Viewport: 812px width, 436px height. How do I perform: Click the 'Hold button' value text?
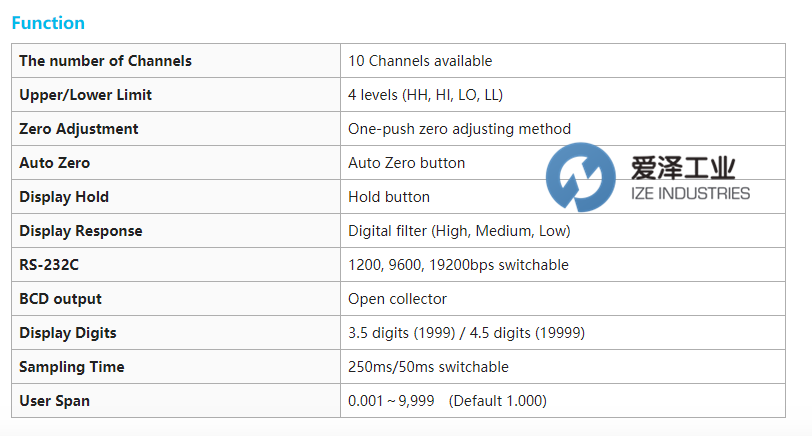click(389, 197)
